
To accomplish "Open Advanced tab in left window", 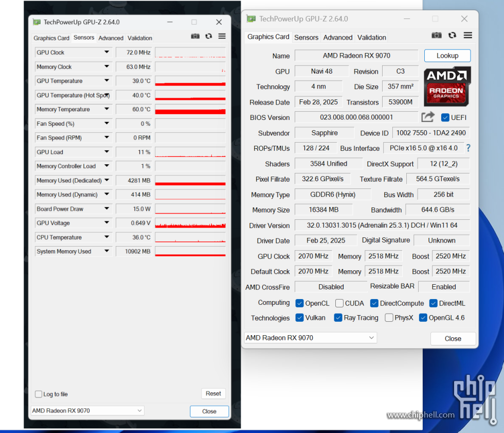I will [111, 38].
